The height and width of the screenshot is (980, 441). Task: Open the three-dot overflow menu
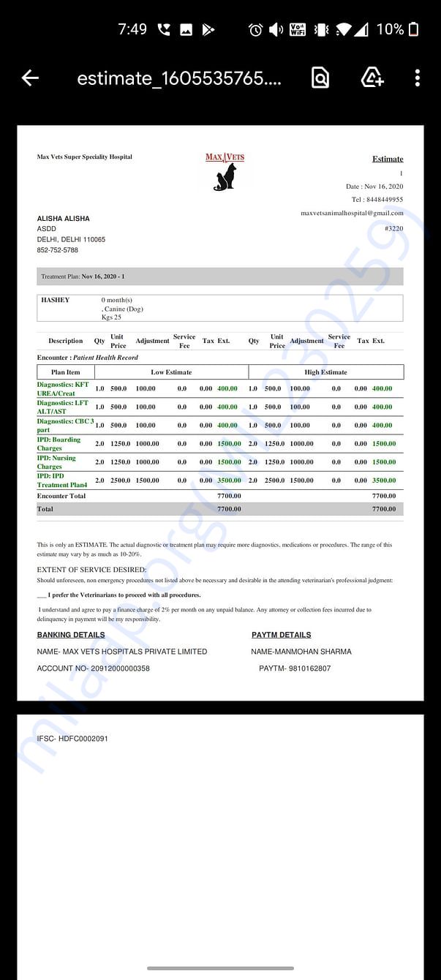(x=417, y=78)
